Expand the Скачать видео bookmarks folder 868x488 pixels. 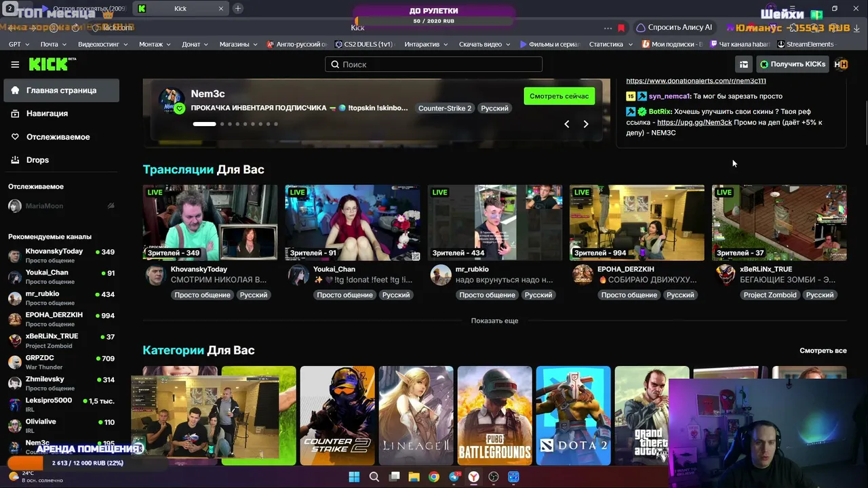click(484, 44)
